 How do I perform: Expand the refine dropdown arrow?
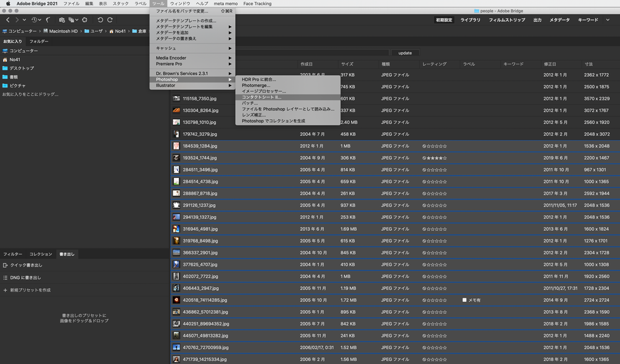pyautogui.click(x=76, y=20)
